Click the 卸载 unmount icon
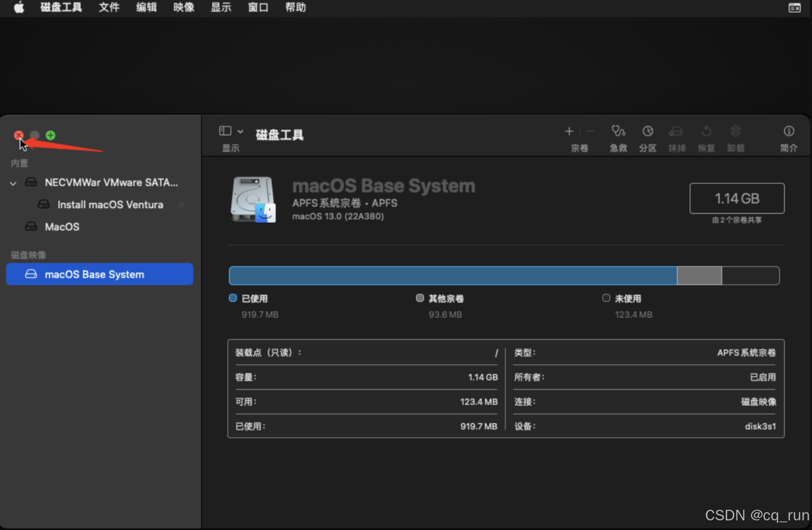812x530 pixels. point(736,131)
